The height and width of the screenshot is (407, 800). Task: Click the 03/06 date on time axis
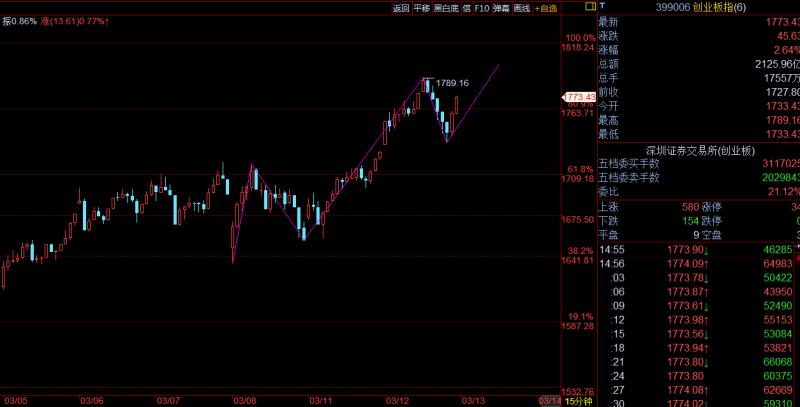click(92, 401)
